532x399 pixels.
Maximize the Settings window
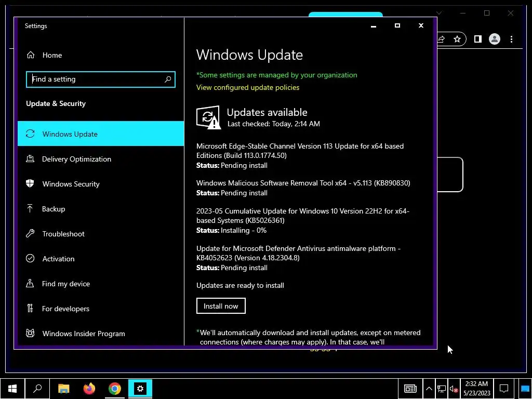[x=397, y=25]
